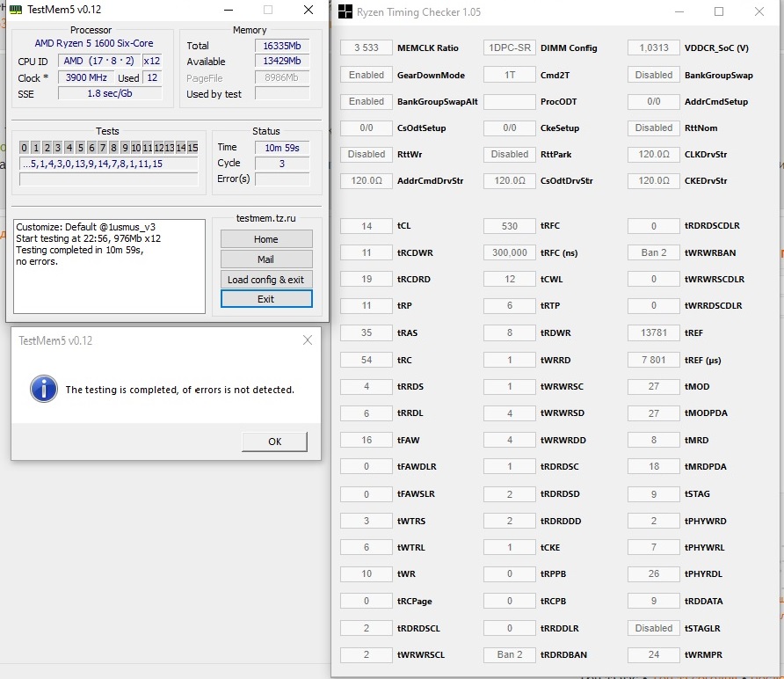Click the Ryzen Timing Checker logo icon
The width and height of the screenshot is (784, 679).
(345, 12)
